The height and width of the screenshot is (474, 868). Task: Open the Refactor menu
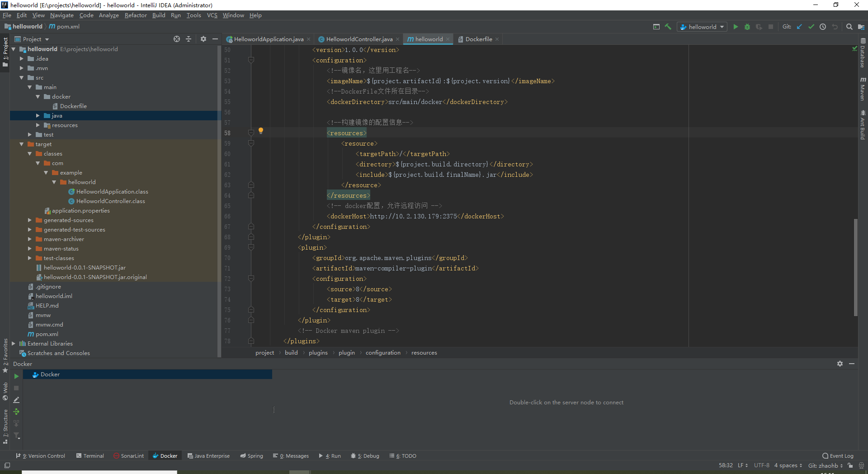136,15
